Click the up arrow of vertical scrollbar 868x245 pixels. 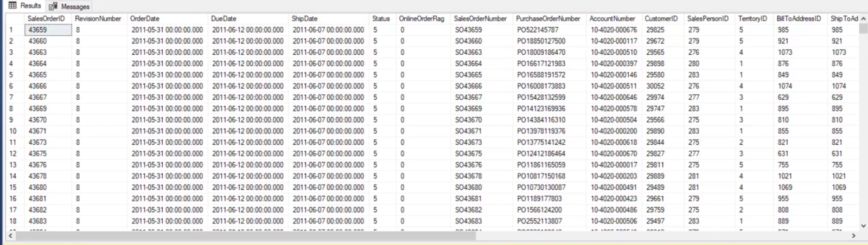(863, 18)
